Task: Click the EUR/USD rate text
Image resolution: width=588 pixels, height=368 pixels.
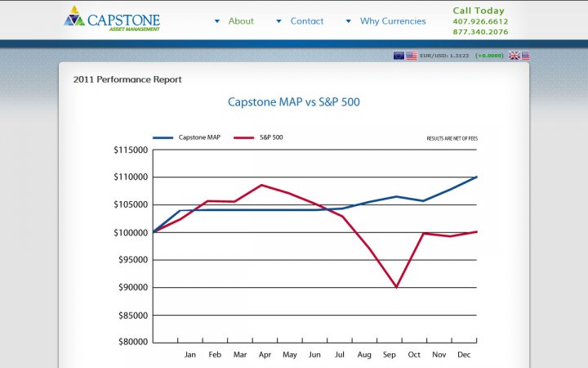Action: (444, 56)
